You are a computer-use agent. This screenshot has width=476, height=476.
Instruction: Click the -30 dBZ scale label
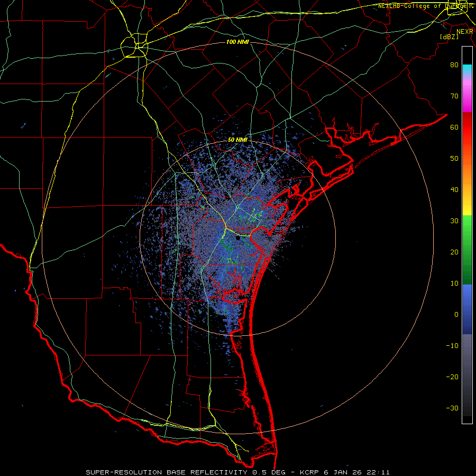[x=452, y=408]
